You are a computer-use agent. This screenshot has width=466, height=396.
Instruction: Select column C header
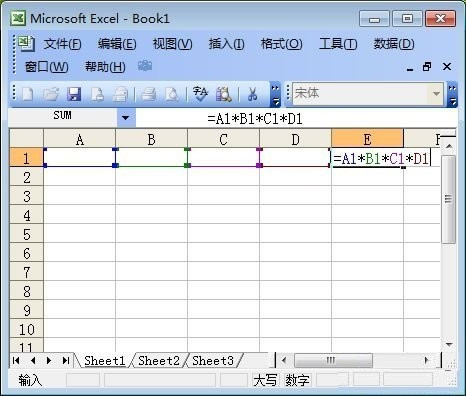click(x=223, y=139)
